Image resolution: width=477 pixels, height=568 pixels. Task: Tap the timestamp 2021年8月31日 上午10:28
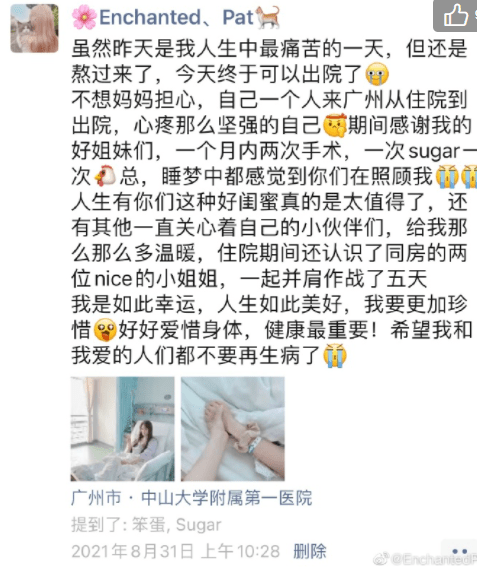pyautogui.click(x=176, y=551)
